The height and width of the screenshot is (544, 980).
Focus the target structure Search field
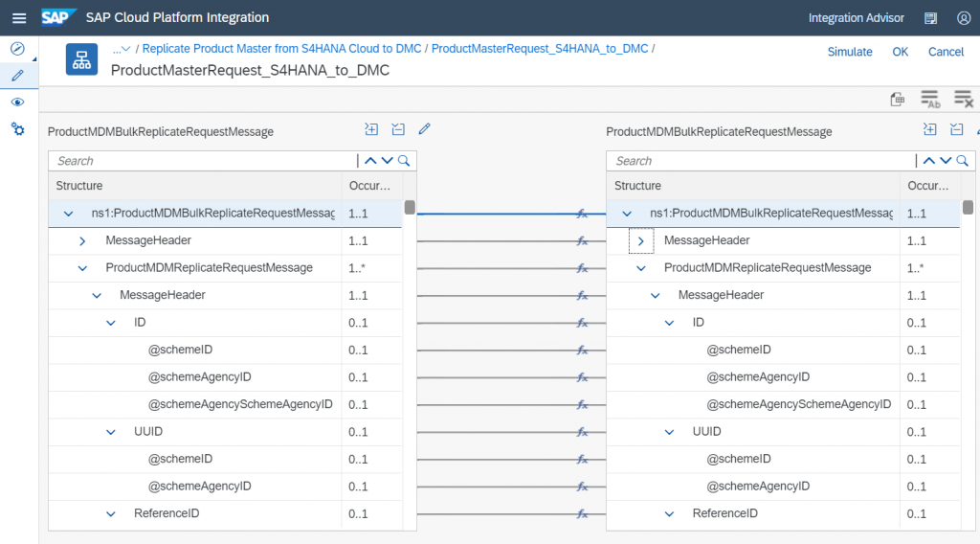761,161
